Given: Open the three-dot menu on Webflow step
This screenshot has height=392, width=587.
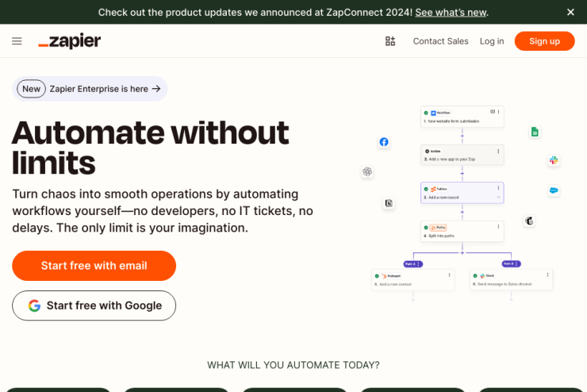Looking at the screenshot, I should coord(498,112).
